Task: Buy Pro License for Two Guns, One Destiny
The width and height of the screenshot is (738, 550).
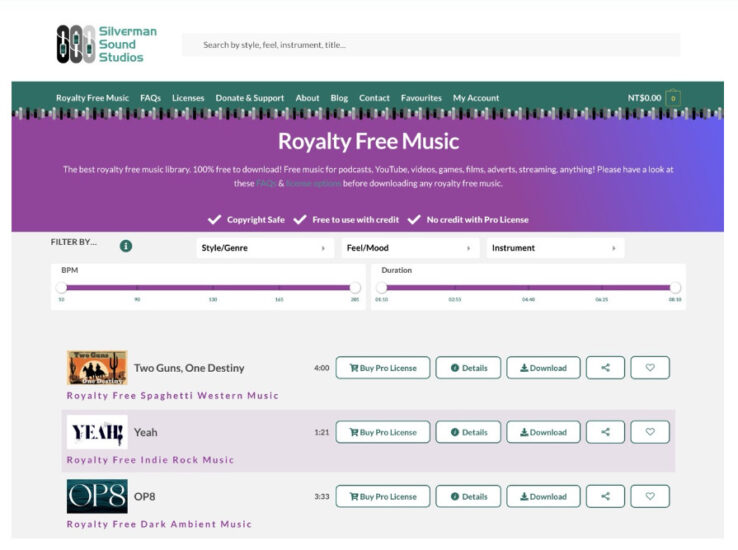Action: pos(383,368)
